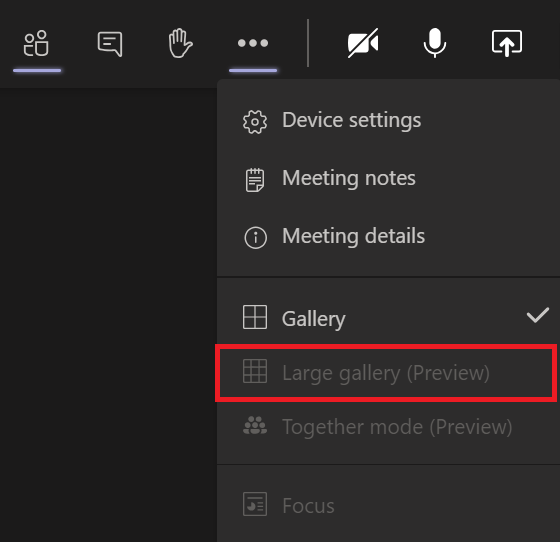Close the More actions ellipsis menu
The height and width of the screenshot is (542, 560).
[253, 43]
